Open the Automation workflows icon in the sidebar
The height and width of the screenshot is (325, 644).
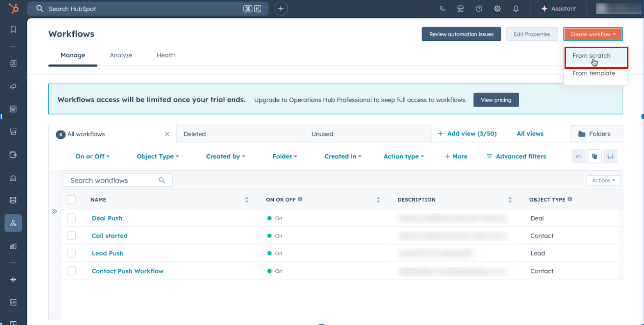pos(13,223)
